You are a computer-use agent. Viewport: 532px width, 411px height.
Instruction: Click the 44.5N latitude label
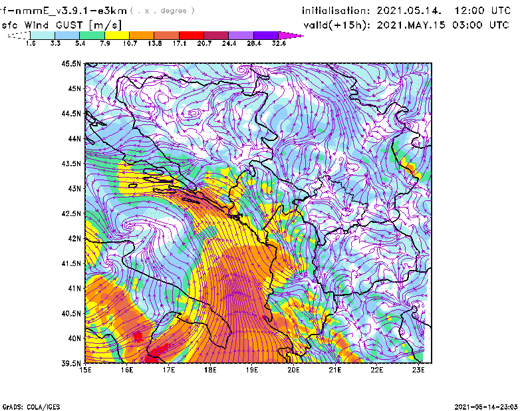(x=71, y=113)
